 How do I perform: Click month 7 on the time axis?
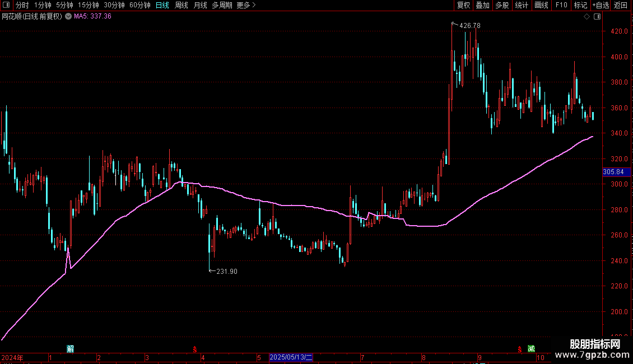tap(362, 357)
